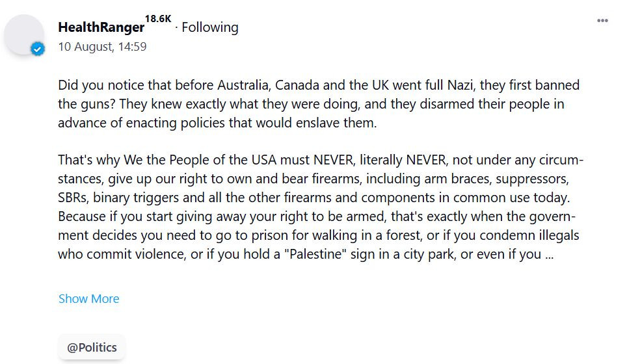Toggle the Following status for HealthRanger
627x364 pixels.
tap(210, 27)
